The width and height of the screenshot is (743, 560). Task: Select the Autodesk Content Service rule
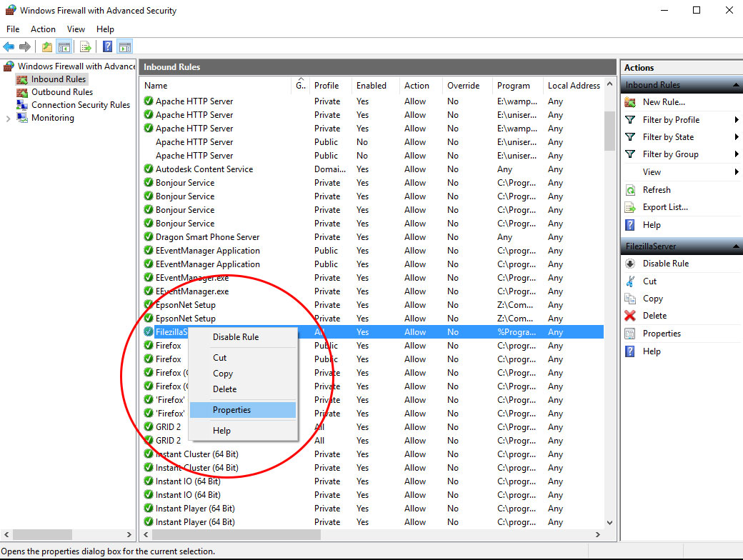pos(373,169)
